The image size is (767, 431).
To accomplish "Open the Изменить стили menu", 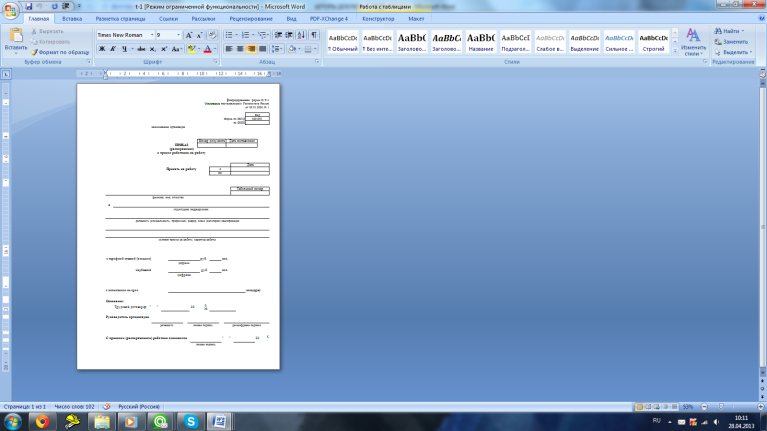I will point(693,42).
